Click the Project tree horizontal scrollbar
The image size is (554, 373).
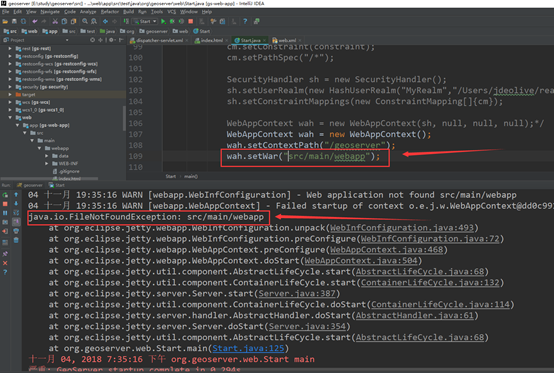pyautogui.click(x=49, y=179)
